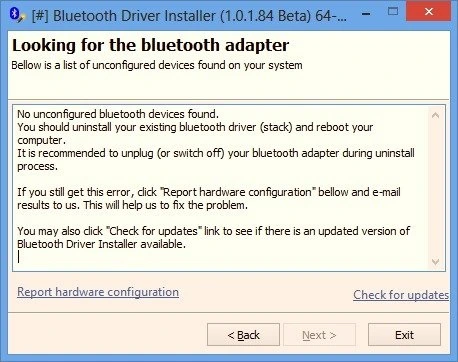458x362 pixels.
Task: Click the "It is recommended to unplug" sentence
Action: (x=216, y=159)
